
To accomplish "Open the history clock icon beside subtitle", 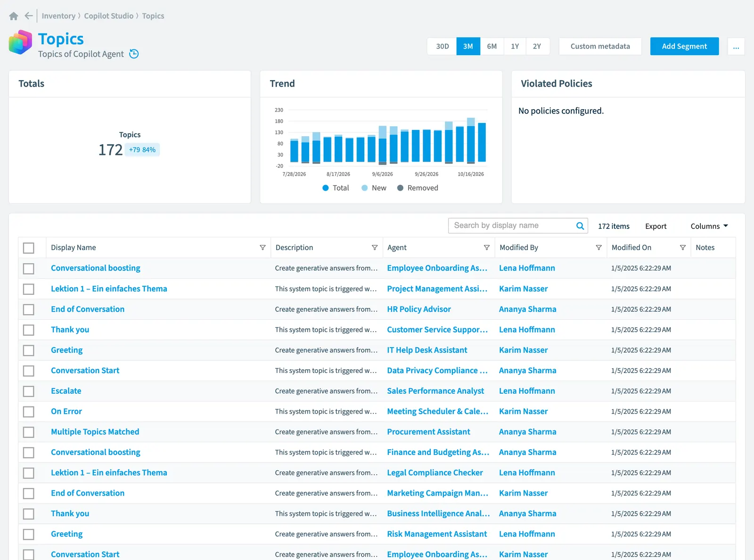I will 134,54.
